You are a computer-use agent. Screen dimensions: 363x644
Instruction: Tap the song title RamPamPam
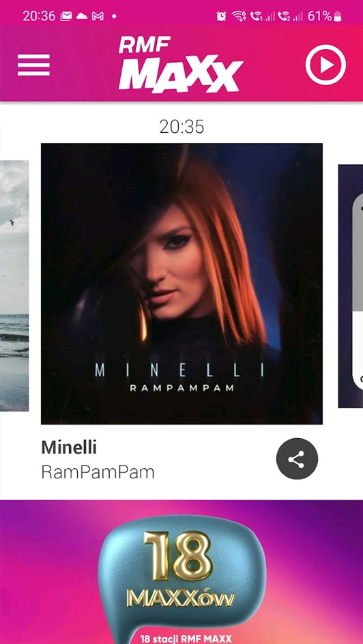[x=98, y=472]
